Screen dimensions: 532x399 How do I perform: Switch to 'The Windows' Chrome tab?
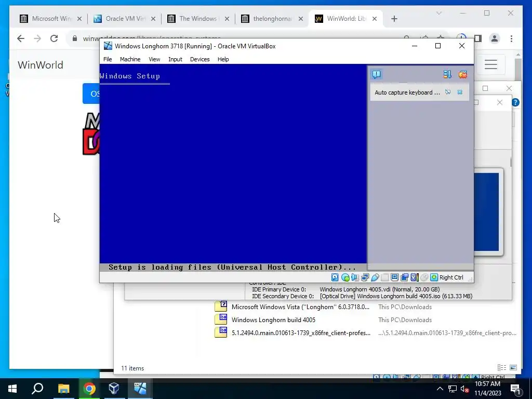point(198,19)
